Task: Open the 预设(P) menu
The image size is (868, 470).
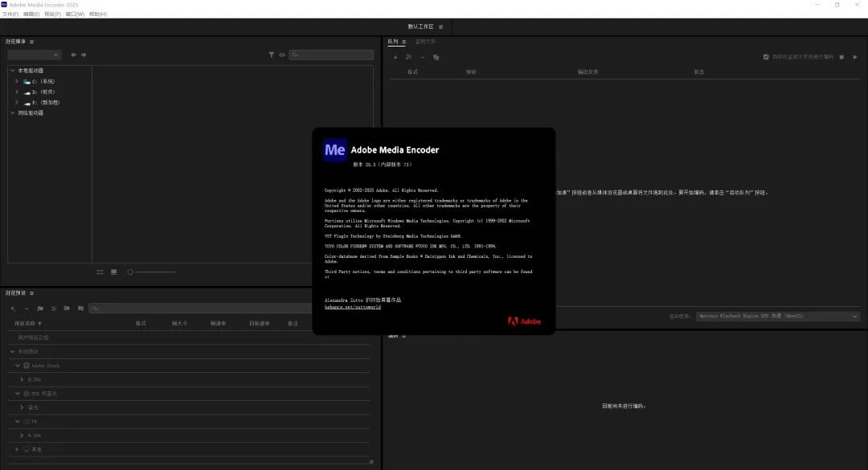Action: click(x=52, y=14)
